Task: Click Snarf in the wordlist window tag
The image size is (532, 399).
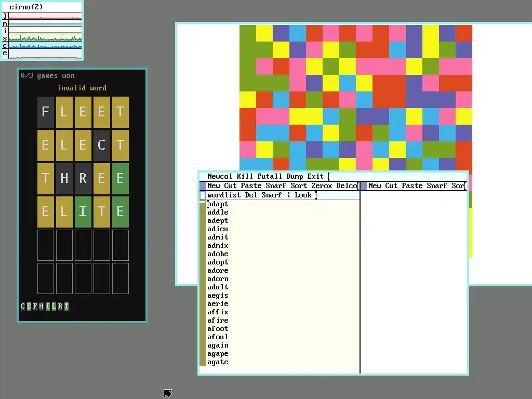Action: pos(271,195)
